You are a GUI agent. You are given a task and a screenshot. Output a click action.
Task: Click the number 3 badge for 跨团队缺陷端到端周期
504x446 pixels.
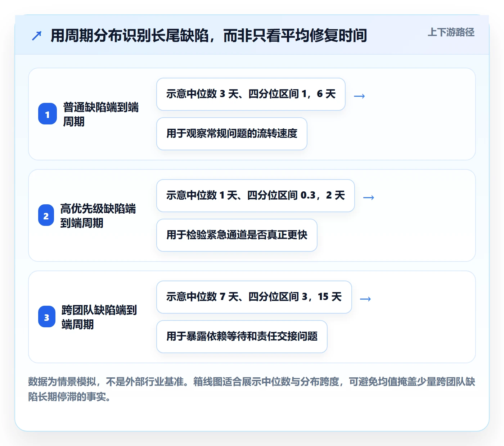point(47,317)
